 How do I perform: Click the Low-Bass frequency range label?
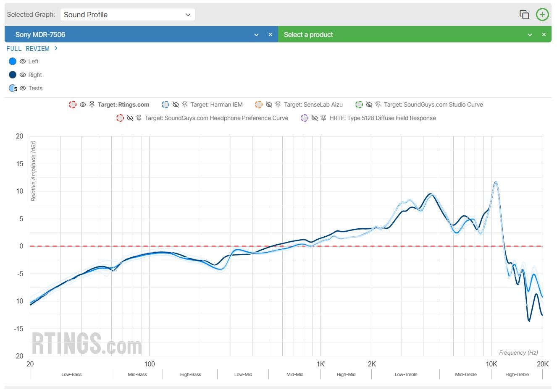pyautogui.click(x=71, y=374)
